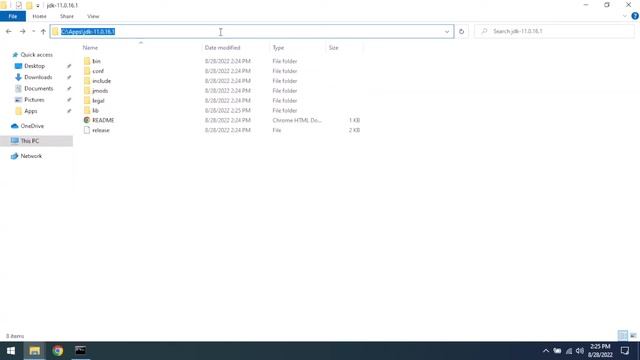Select the README file name
640x360 pixels.
103,120
